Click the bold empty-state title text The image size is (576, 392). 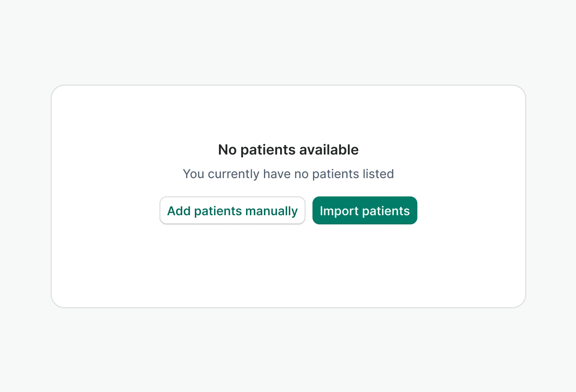(288, 150)
